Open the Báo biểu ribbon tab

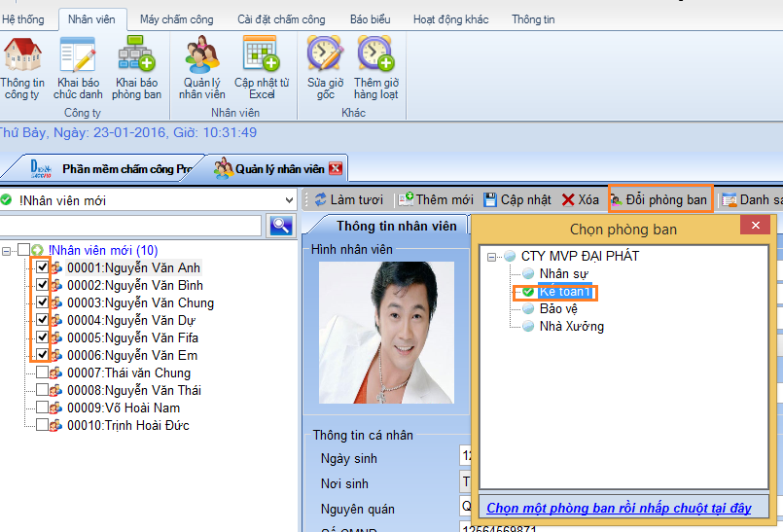click(370, 19)
